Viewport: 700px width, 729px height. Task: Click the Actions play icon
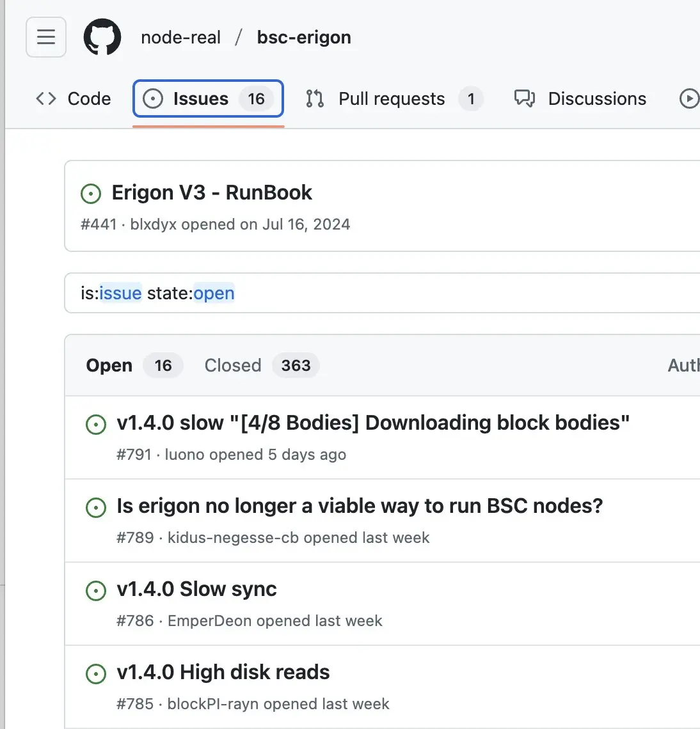pyautogui.click(x=689, y=98)
